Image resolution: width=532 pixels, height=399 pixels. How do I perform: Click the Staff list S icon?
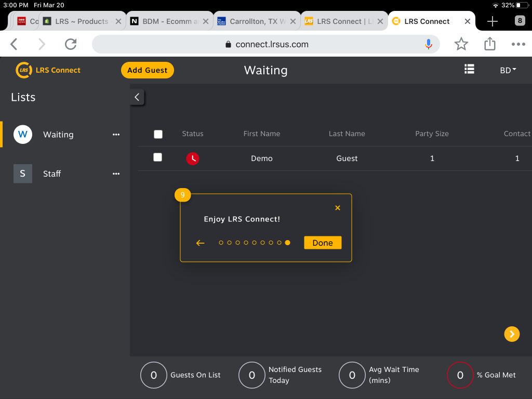coord(22,174)
